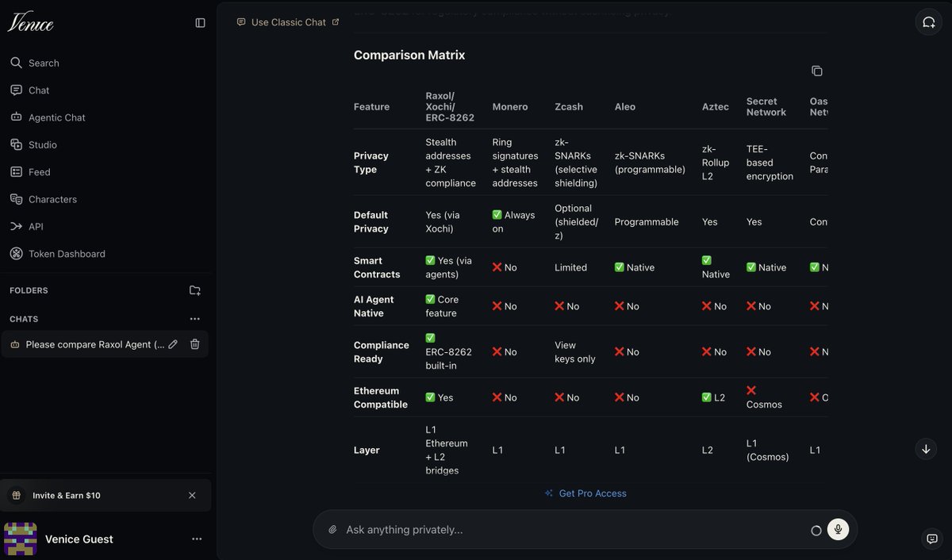Screen dimensions: 952x560
Task: Click the Privacy Type row label
Action: click(371, 163)
